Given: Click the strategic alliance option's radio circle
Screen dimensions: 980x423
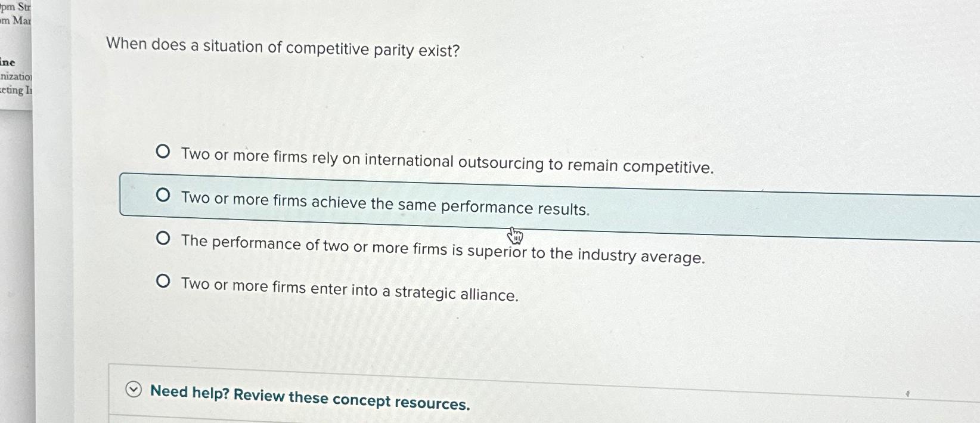Looking at the screenshot, I should 162,280.
